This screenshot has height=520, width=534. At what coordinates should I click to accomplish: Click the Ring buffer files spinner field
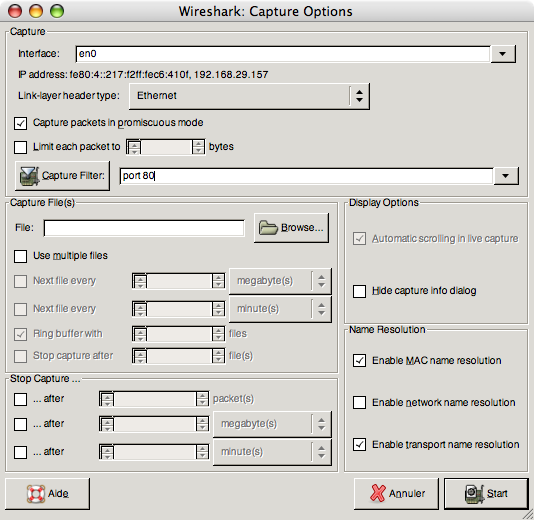click(x=178, y=334)
